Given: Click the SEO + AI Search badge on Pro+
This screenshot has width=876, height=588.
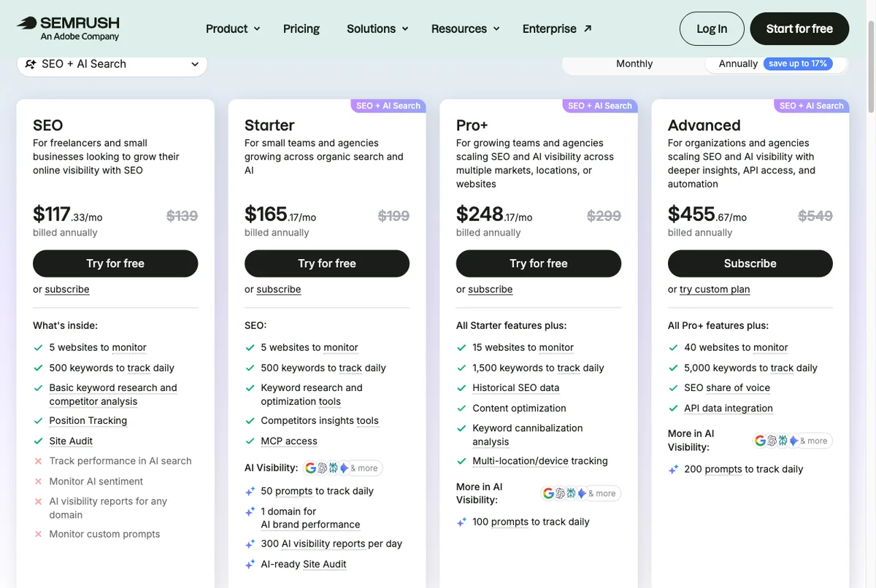Looking at the screenshot, I should click(x=600, y=106).
